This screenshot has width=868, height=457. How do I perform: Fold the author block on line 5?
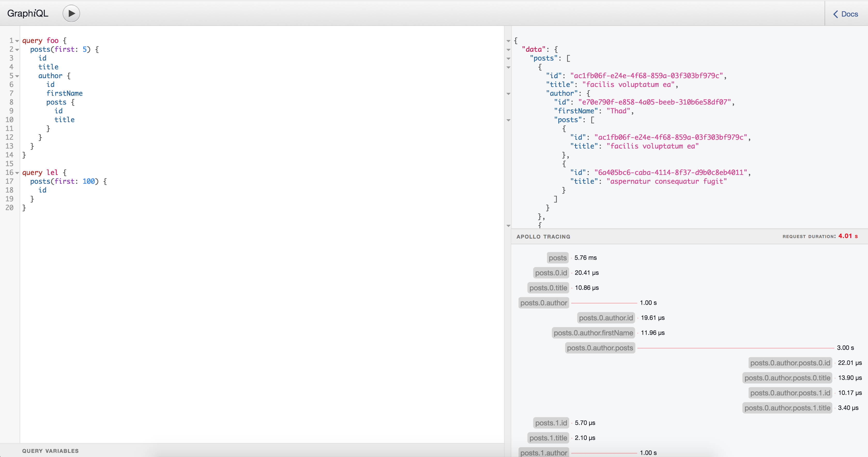[x=17, y=76]
